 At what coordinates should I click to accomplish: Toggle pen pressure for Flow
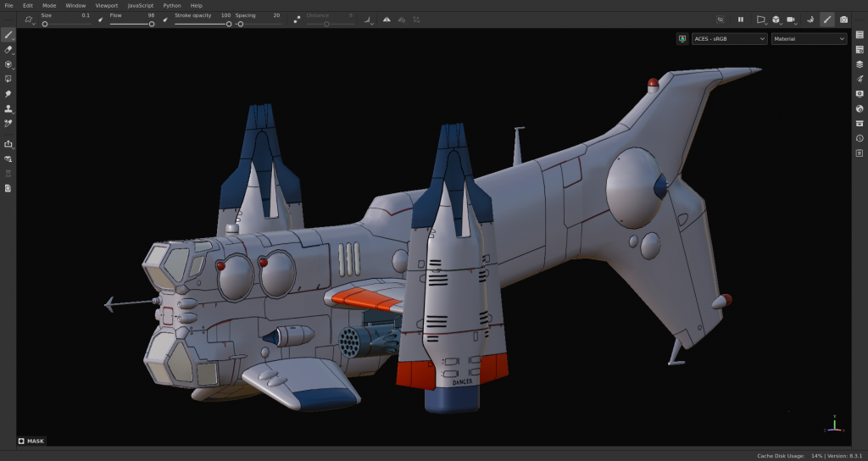click(165, 20)
